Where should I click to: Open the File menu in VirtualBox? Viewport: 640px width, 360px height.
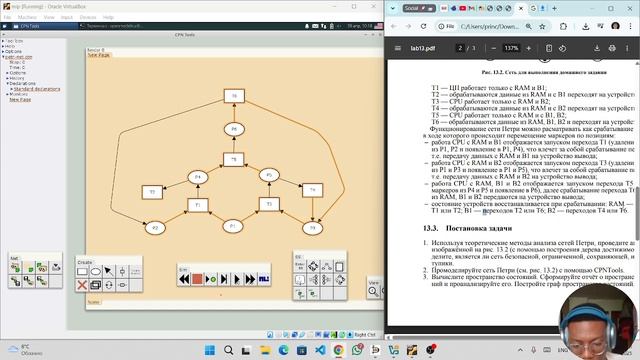click(7, 17)
